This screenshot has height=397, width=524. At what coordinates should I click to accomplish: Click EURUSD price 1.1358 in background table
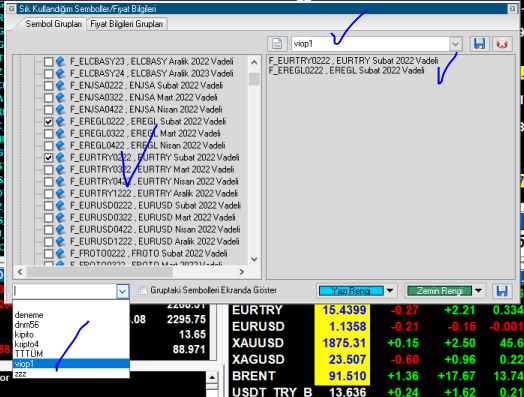[348, 326]
